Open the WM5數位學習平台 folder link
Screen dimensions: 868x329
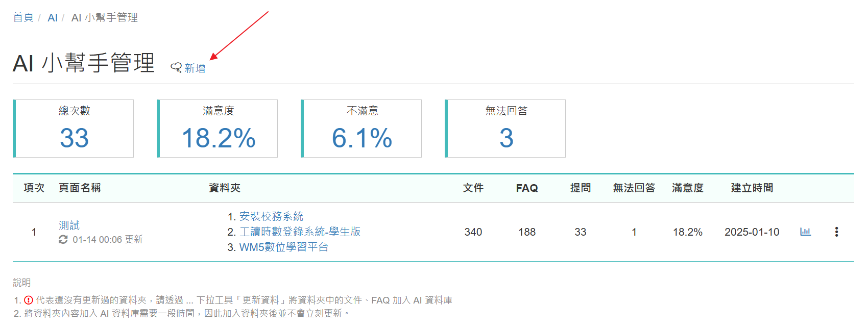[283, 247]
